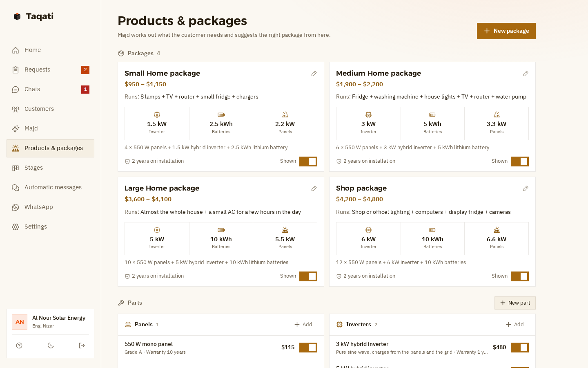Edit the Medium Home package pencil icon
Viewport: 588px width, 368px height.
526,74
